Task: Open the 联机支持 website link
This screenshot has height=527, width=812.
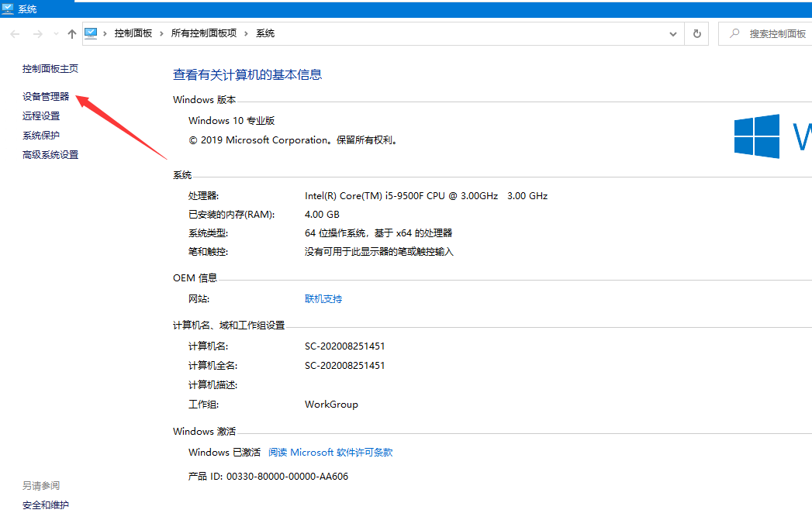Action: coord(323,299)
